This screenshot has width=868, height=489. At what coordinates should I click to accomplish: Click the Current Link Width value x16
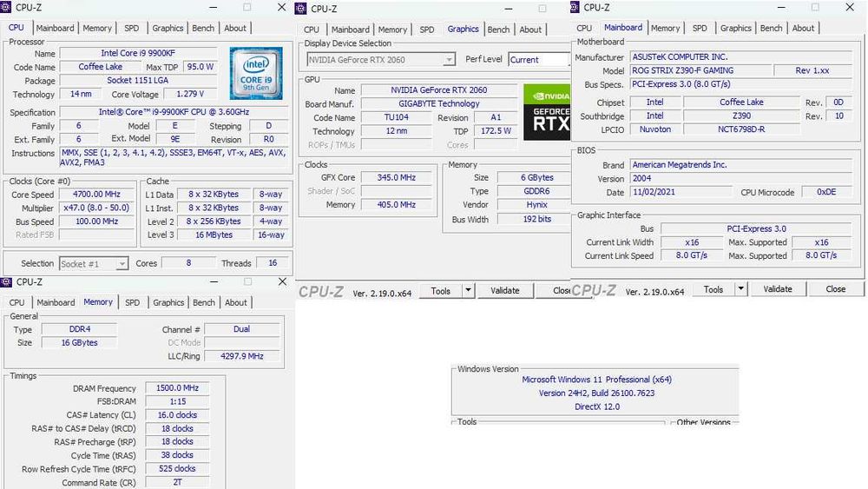[692, 242]
